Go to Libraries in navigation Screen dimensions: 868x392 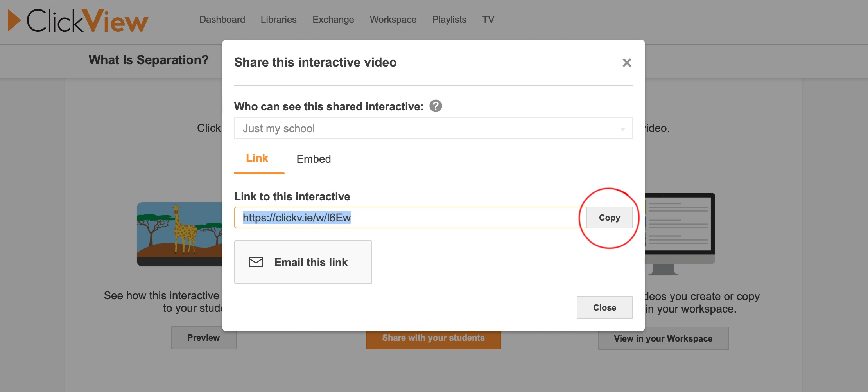[278, 20]
